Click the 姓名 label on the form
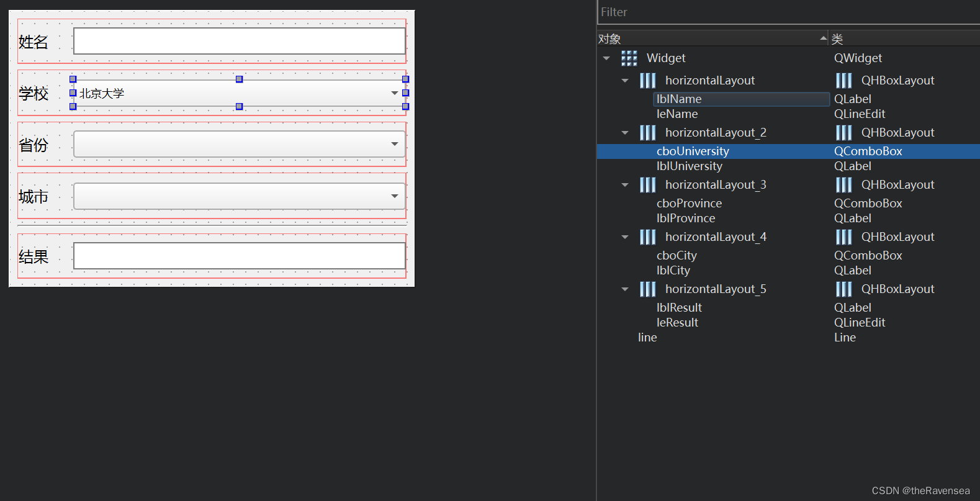The image size is (980, 501). coord(34,42)
